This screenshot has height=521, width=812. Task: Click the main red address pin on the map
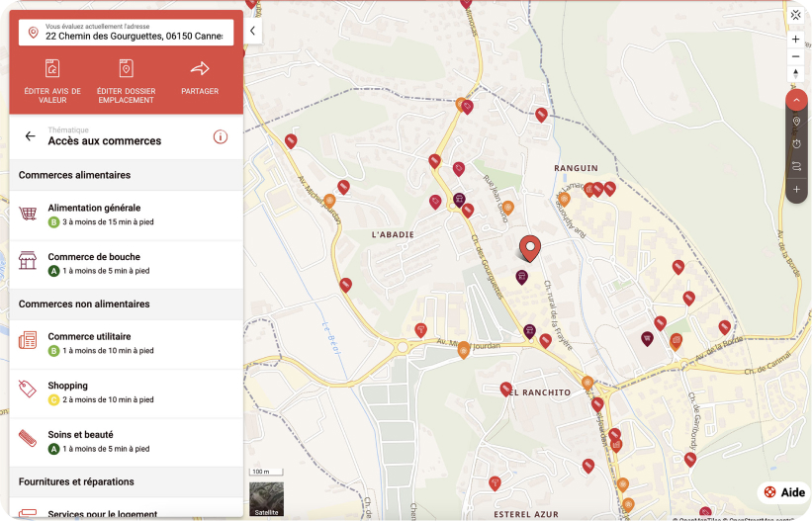pyautogui.click(x=530, y=248)
